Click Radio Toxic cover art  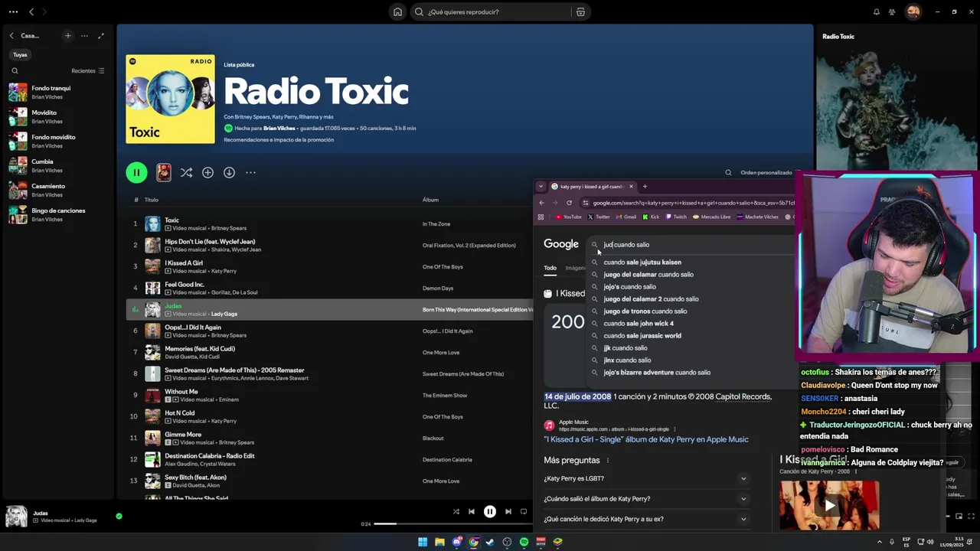point(170,99)
